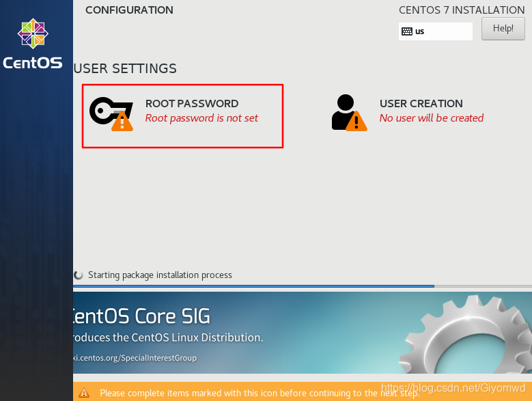Click the spinner icon beside Starting package

(x=79, y=275)
